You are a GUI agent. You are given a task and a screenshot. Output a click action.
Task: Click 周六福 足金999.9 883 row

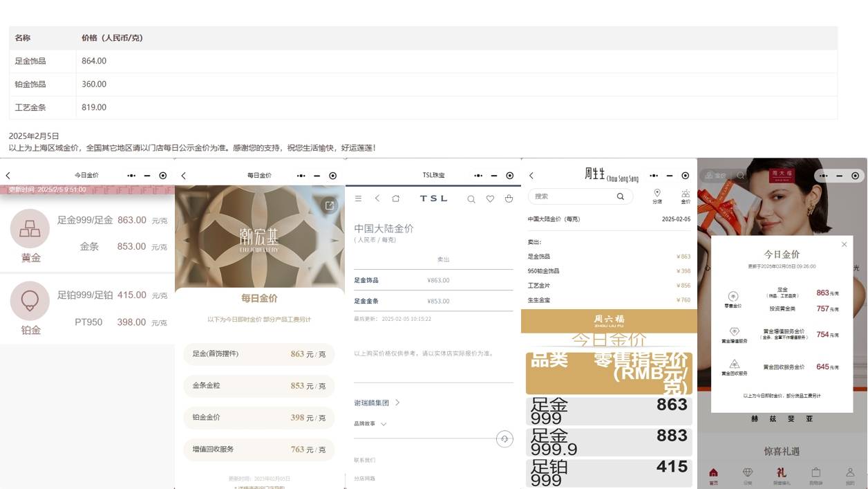click(609, 443)
